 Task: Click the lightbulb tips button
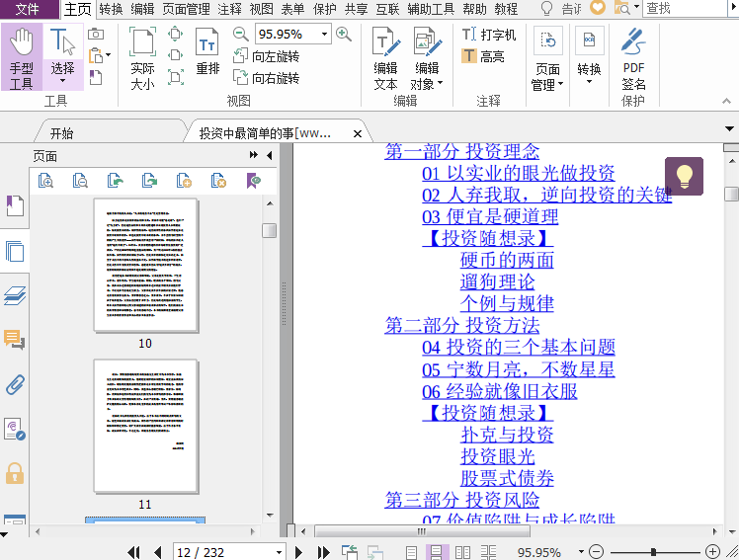(684, 176)
